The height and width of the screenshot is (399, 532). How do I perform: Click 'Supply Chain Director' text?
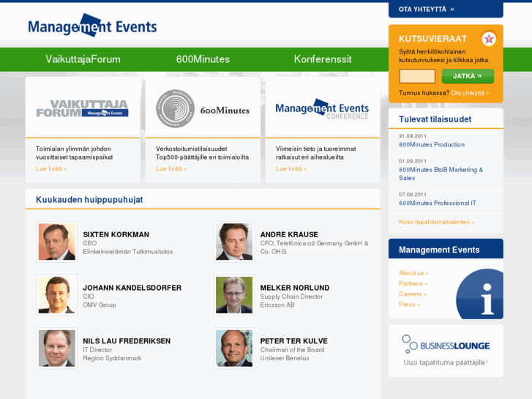291,297
